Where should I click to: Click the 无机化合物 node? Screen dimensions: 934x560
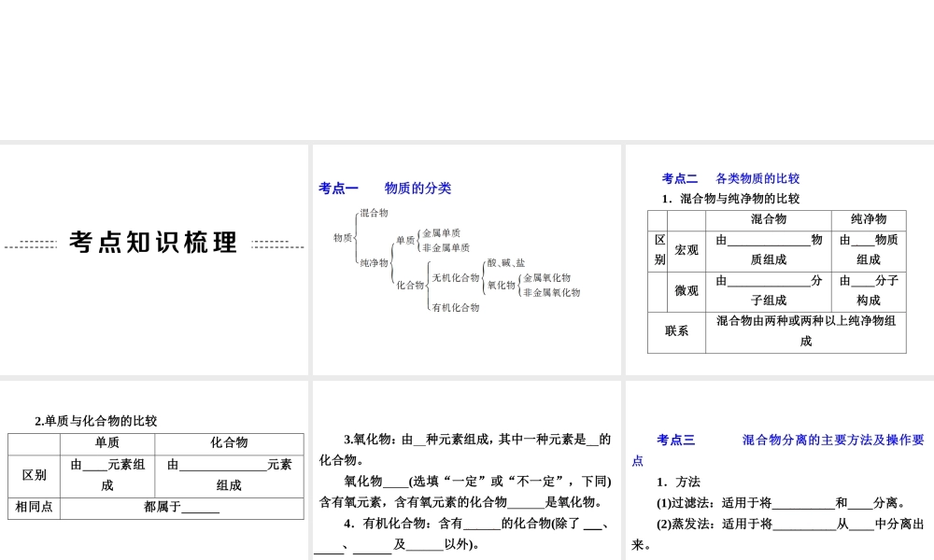(x=456, y=278)
